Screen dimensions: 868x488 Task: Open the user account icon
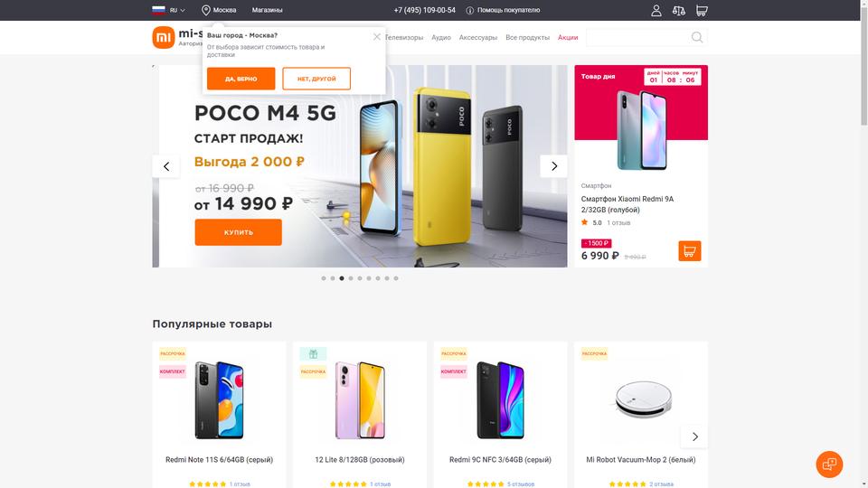pyautogui.click(x=656, y=11)
